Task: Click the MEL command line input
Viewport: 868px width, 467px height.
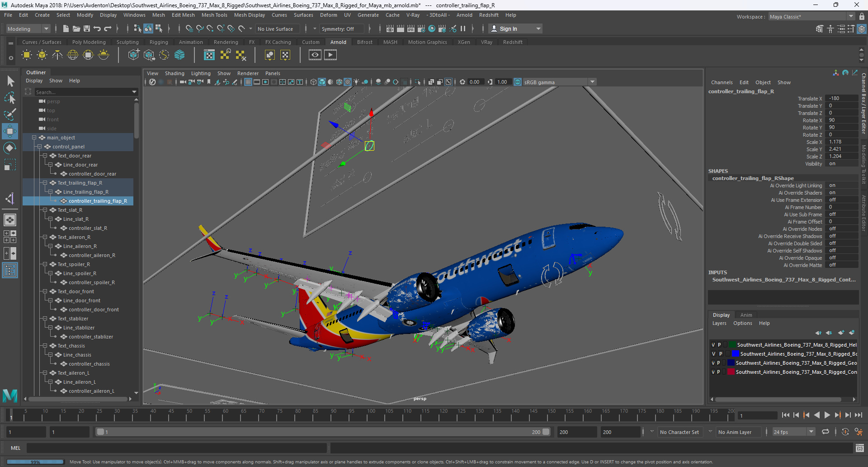Action: (176, 448)
